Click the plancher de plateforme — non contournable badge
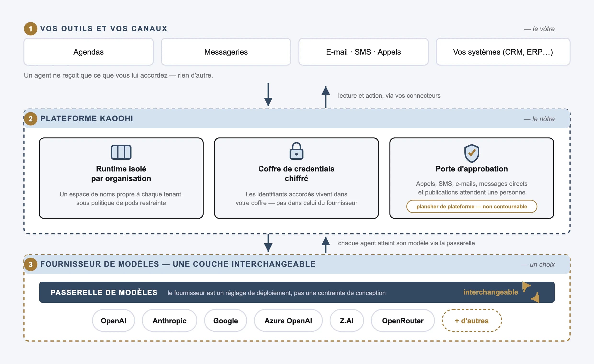The height and width of the screenshot is (364, 594). pyautogui.click(x=472, y=206)
